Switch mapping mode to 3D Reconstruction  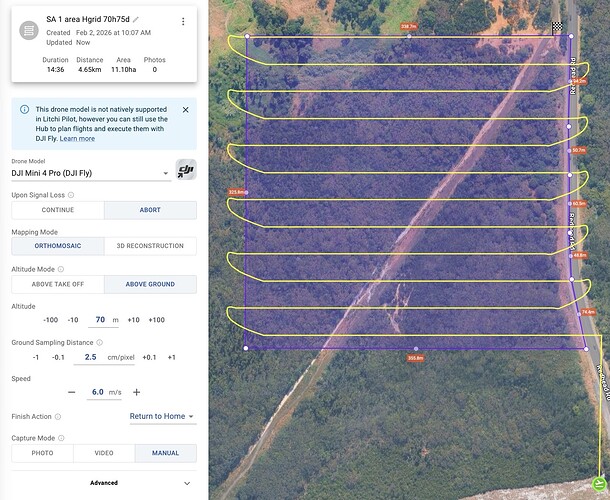point(150,246)
